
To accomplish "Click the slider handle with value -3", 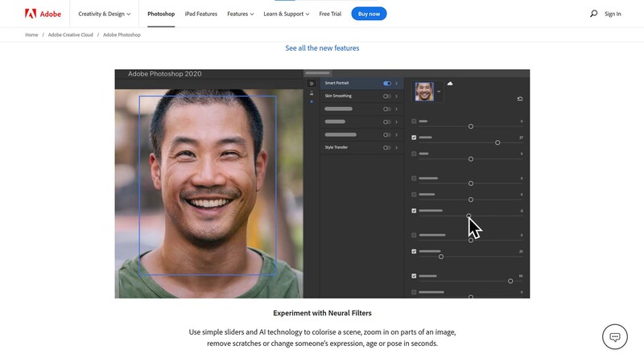I will pos(469,216).
